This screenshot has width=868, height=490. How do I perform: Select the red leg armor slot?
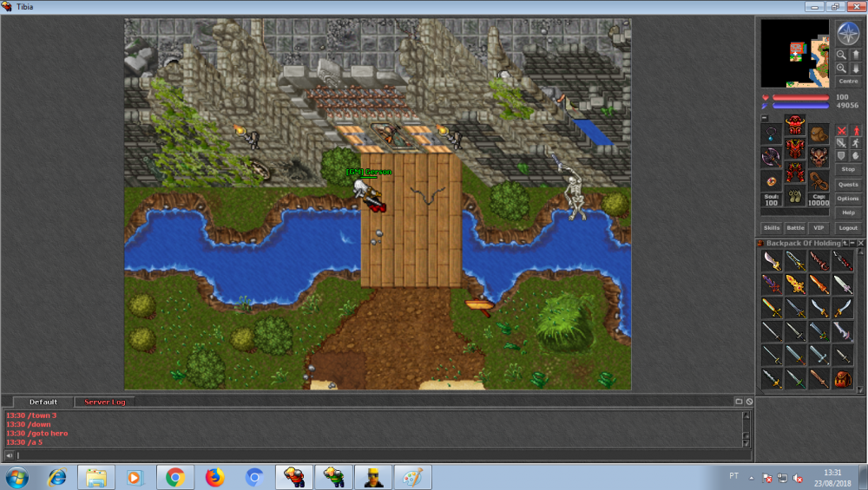tap(795, 173)
